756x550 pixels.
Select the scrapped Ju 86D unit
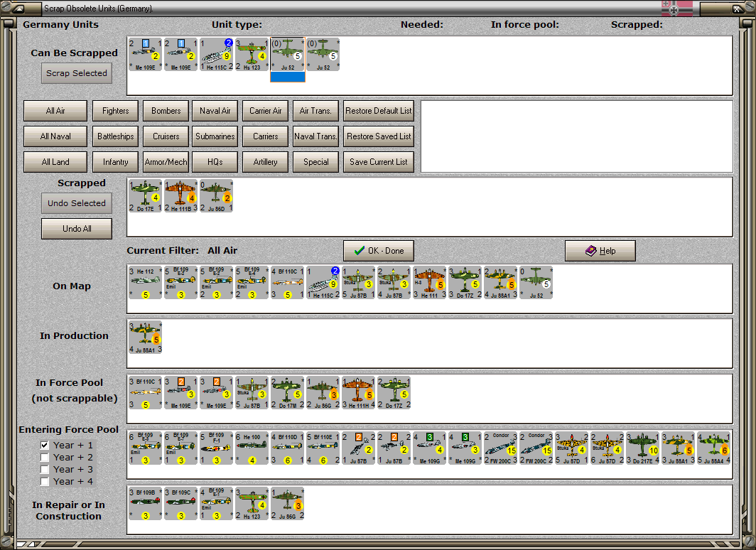tap(217, 195)
